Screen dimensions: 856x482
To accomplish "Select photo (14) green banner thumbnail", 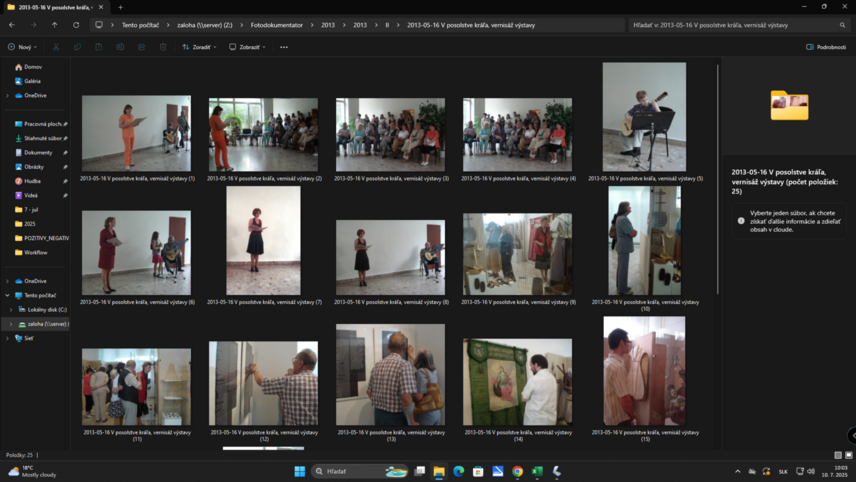I will click(x=518, y=382).
